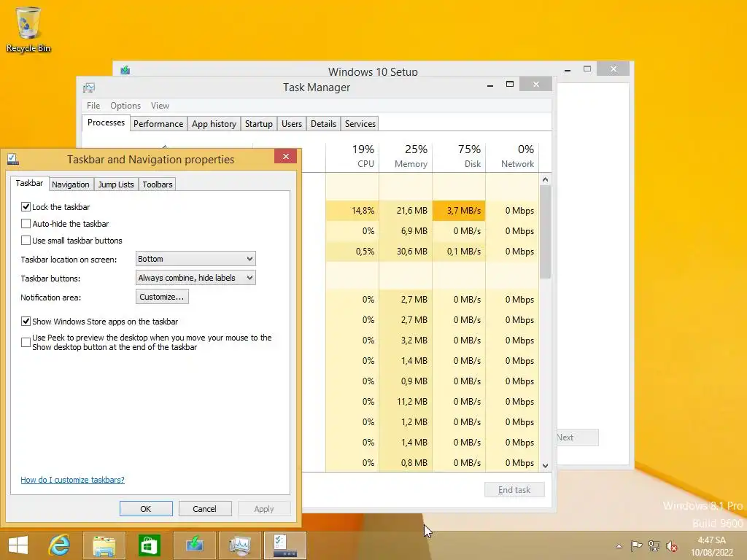Click End task button in Task Manager
This screenshot has height=560, width=747.
pyautogui.click(x=514, y=489)
